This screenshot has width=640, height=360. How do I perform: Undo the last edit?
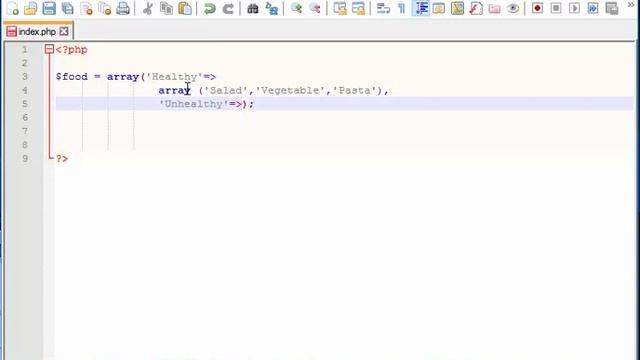click(210, 8)
